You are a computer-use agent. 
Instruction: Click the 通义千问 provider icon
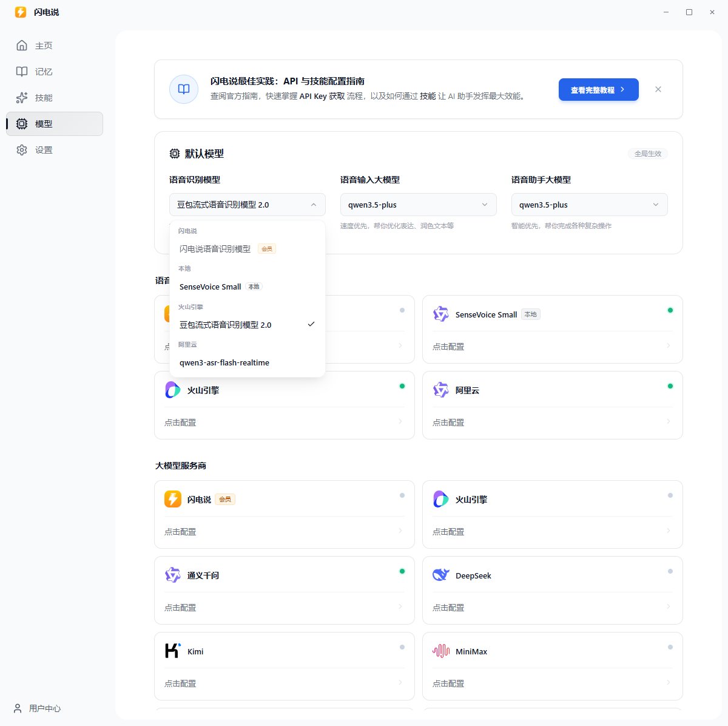point(173,575)
